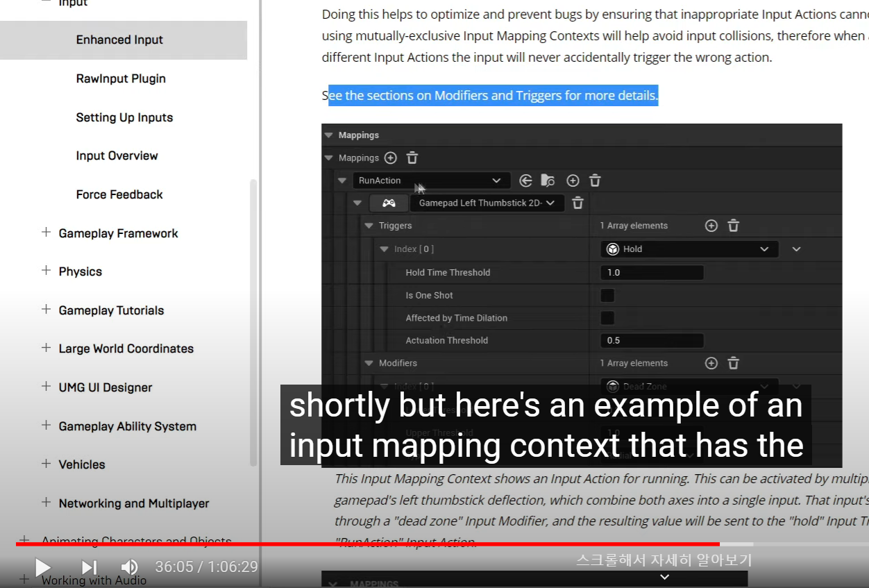
Task: Collapse the top Mappings header
Action: [329, 135]
